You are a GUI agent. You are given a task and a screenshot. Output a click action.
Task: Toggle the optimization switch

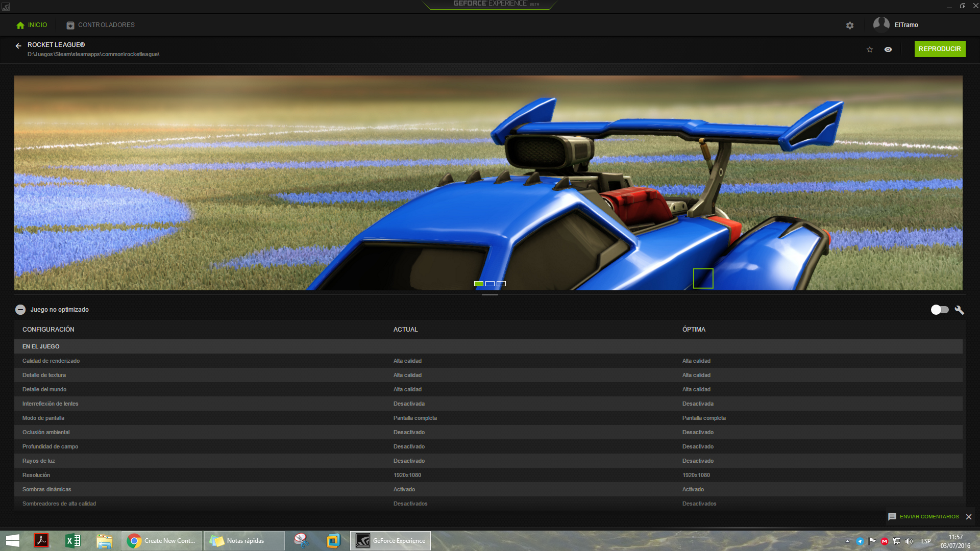(x=940, y=310)
